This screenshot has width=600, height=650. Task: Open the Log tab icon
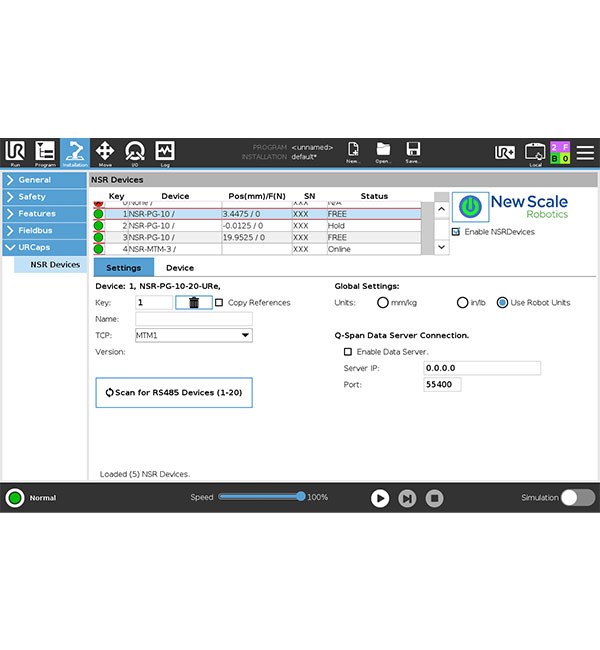pos(165,153)
